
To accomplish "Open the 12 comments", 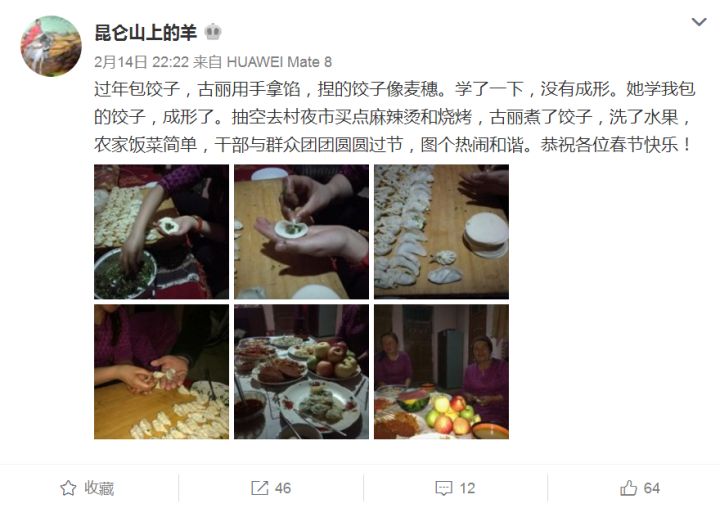I will pyautogui.click(x=467, y=488).
